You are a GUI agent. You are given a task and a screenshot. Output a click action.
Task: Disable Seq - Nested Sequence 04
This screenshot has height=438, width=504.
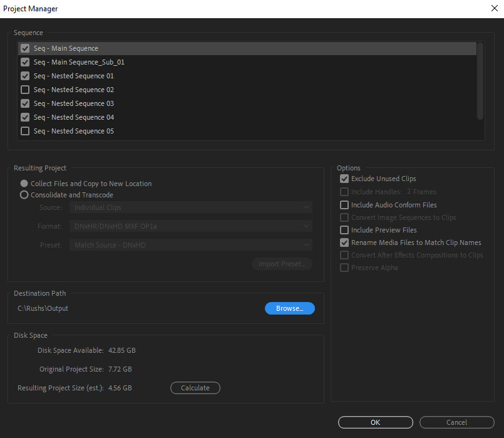tap(24, 117)
